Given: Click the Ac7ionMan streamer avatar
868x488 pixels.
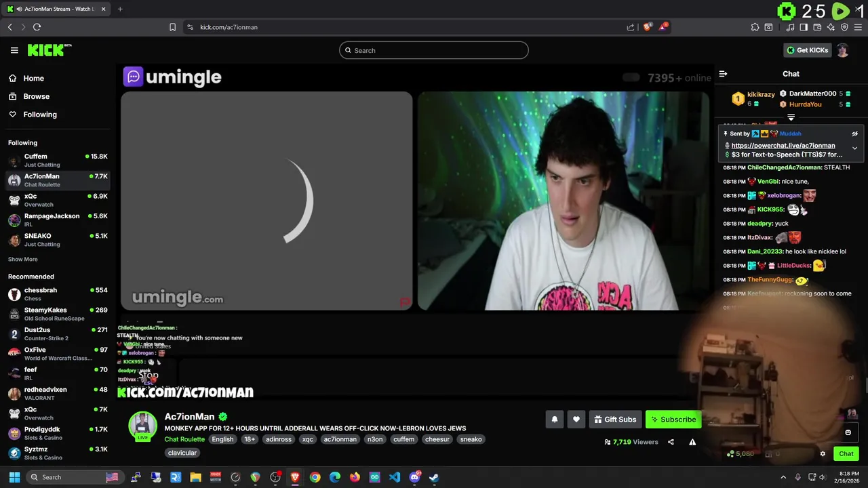Looking at the screenshot, I should pyautogui.click(x=142, y=426).
